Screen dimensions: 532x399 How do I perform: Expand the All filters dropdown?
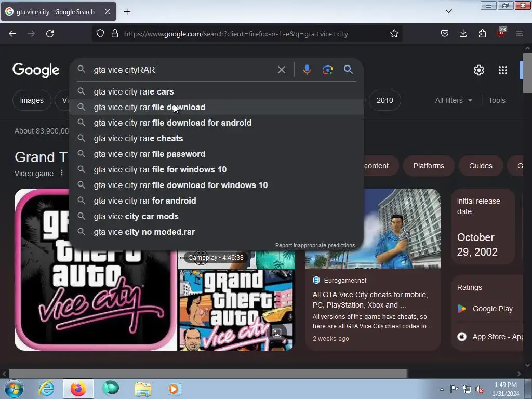(x=454, y=100)
